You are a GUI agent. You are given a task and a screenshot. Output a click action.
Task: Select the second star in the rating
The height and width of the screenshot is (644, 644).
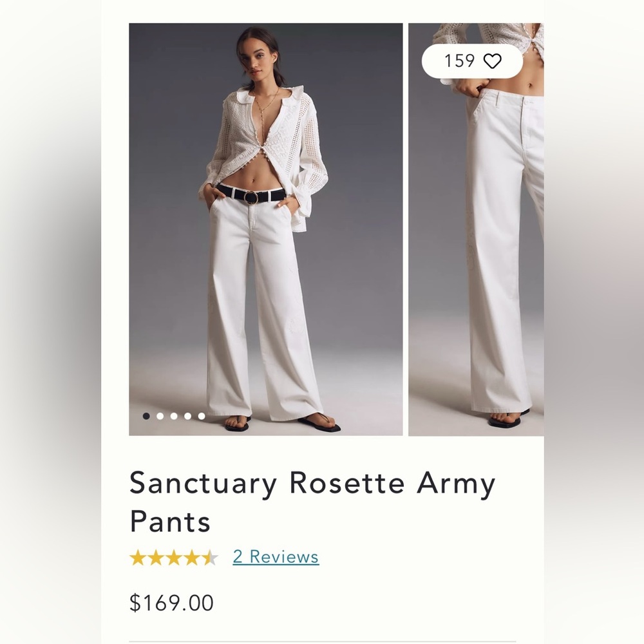pyautogui.click(x=156, y=556)
